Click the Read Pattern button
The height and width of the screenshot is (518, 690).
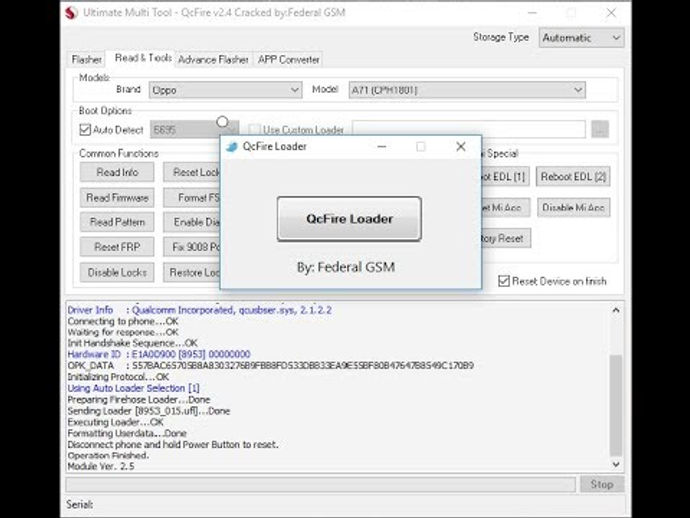[x=117, y=222]
